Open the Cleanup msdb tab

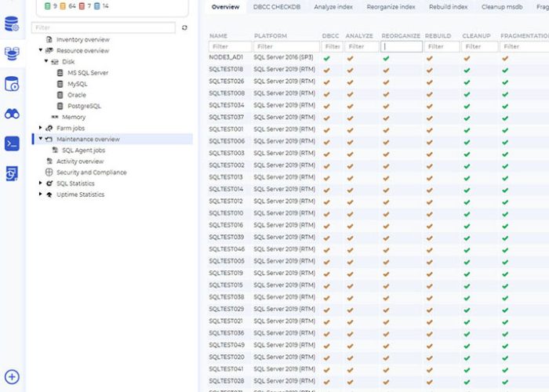(x=502, y=7)
